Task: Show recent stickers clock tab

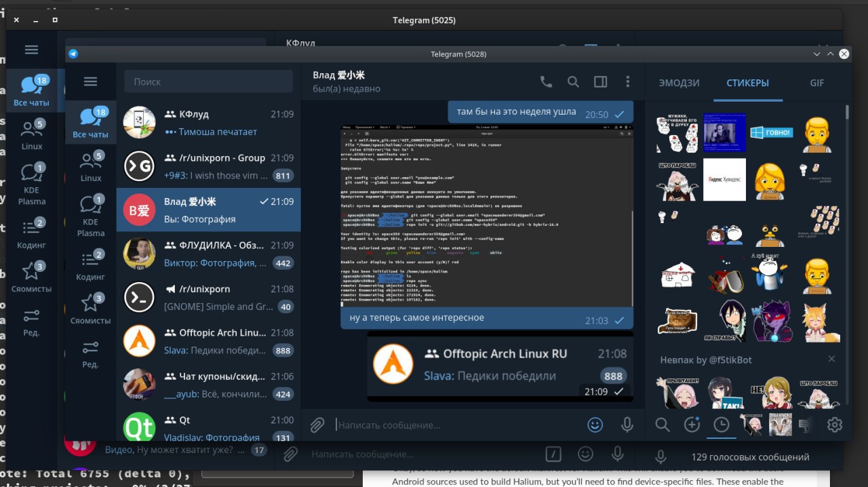Action: click(x=721, y=425)
